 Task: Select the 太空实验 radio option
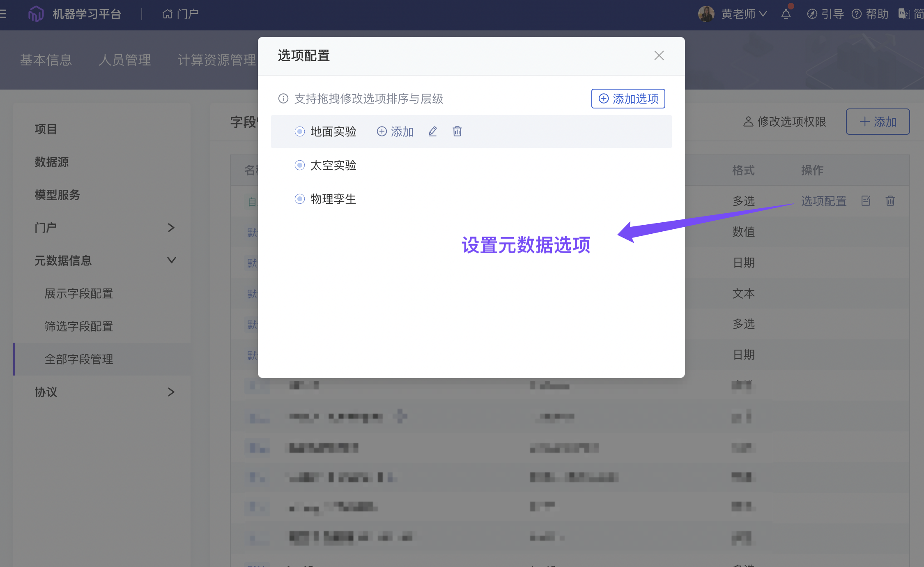[x=300, y=165]
